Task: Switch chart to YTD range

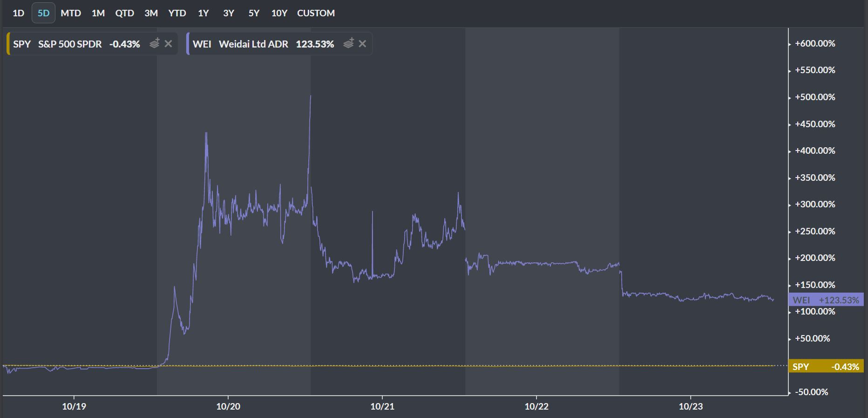Action: click(177, 13)
